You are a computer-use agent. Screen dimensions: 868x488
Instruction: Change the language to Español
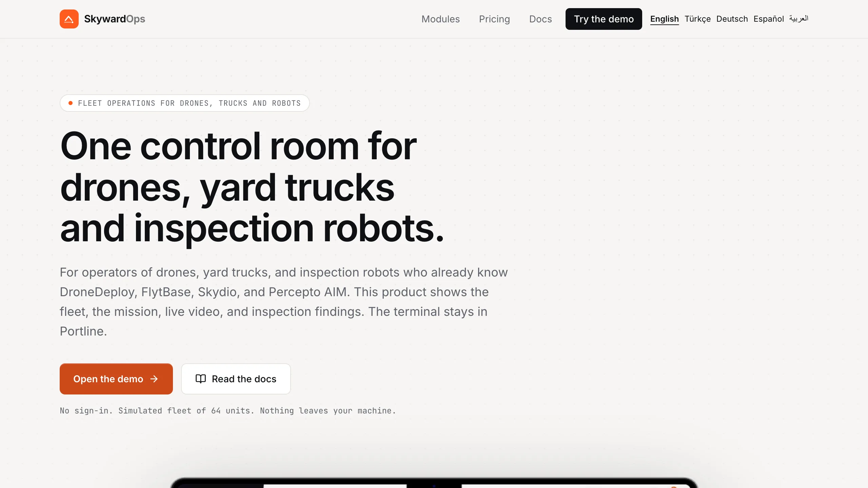[x=769, y=19]
